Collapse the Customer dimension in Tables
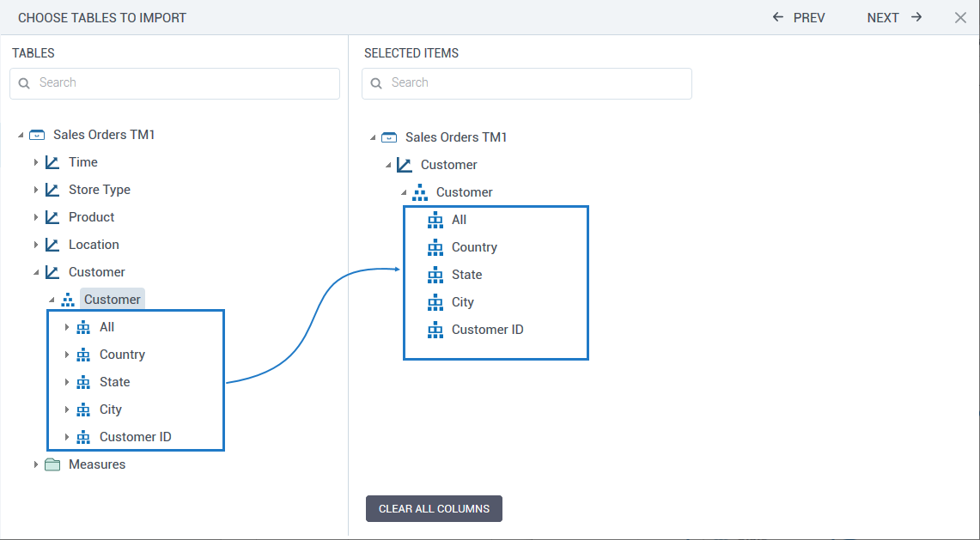 click(36, 272)
